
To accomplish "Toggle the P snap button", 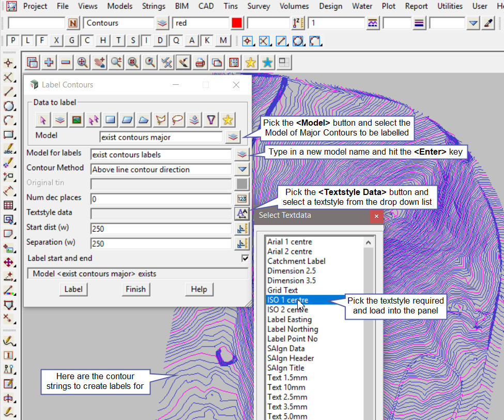I will coord(13,41).
